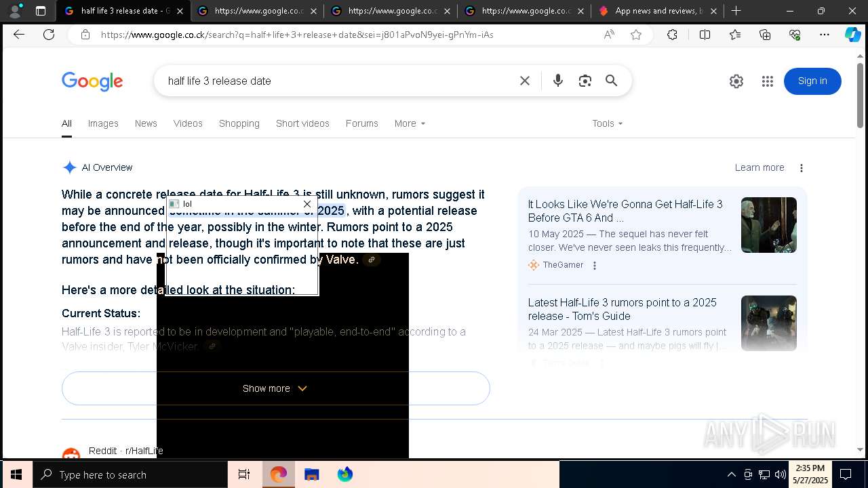This screenshot has width=868, height=488.
Task: Click the TheGamer article thumbnail
Action: pyautogui.click(x=769, y=225)
